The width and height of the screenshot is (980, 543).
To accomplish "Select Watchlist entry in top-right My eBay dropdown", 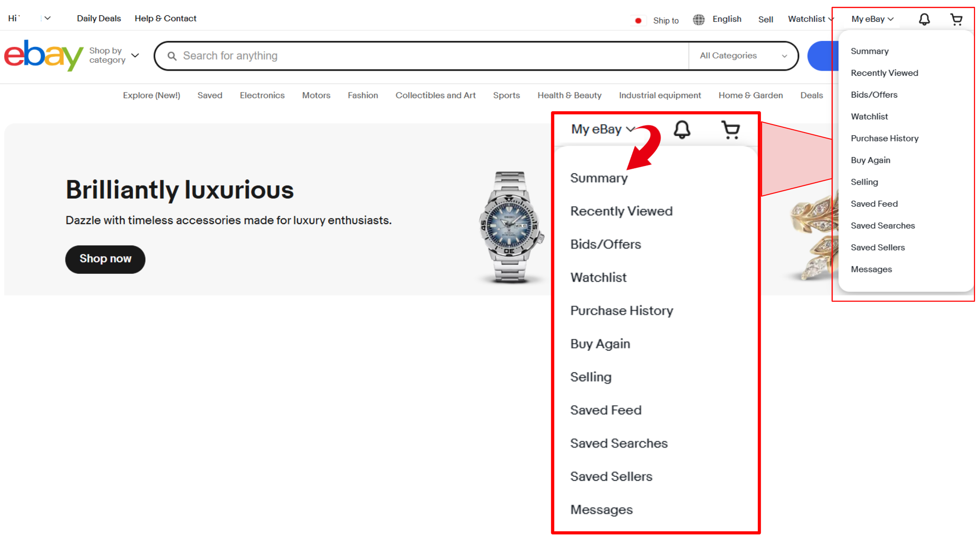I will pos(869,117).
